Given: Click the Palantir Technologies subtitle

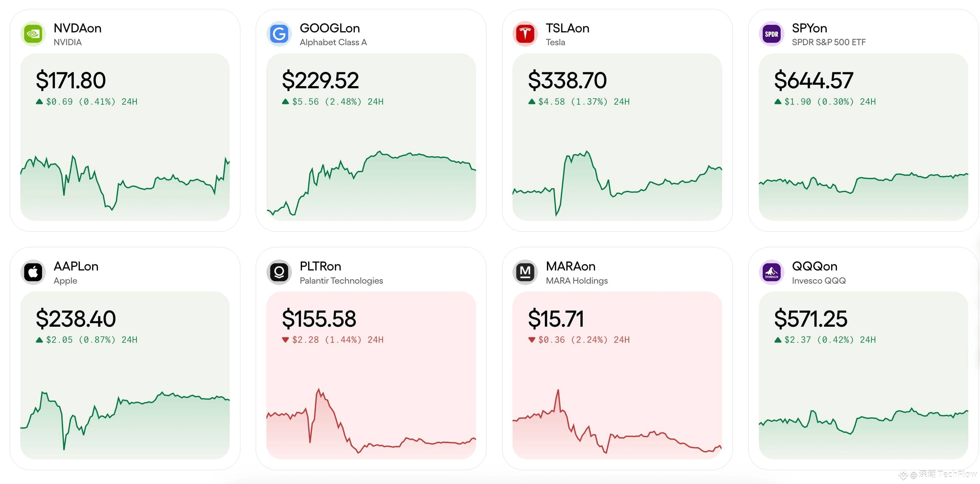Looking at the screenshot, I should (341, 280).
